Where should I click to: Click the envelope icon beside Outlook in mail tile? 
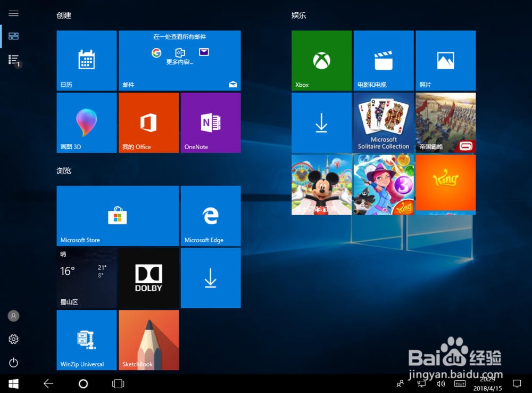coord(204,52)
